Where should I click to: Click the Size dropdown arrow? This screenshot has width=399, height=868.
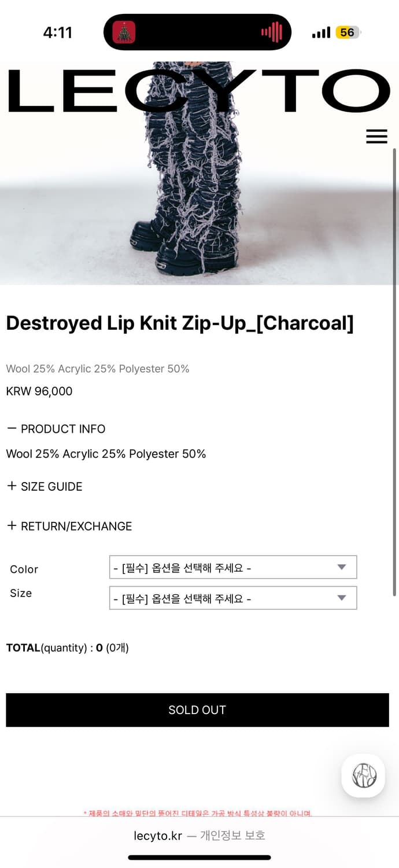[342, 598]
